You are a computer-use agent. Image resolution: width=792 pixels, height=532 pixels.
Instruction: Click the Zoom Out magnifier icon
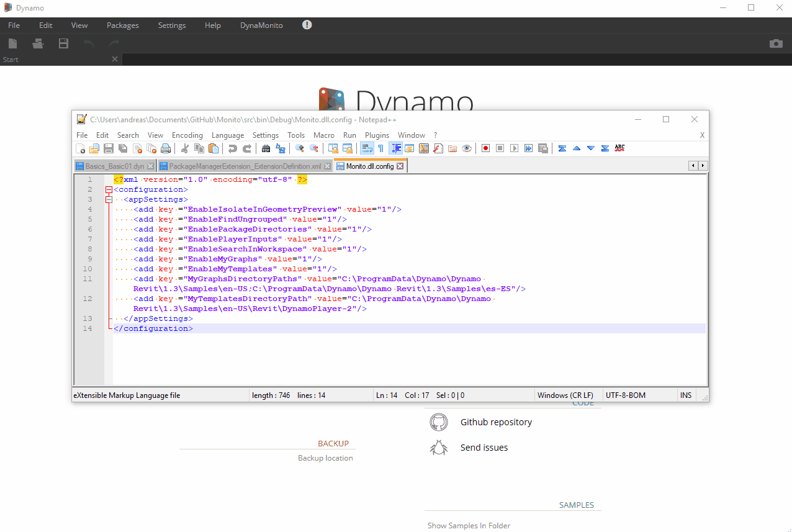coord(314,148)
